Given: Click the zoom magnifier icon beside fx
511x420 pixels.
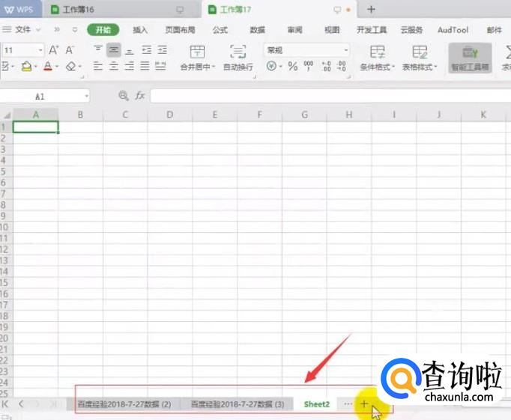Looking at the screenshot, I should click(124, 96).
